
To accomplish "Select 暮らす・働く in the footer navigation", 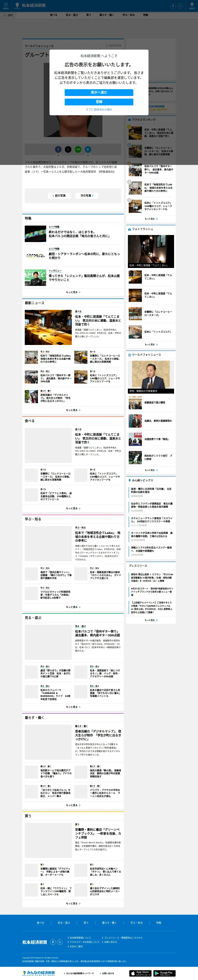I will pyautogui.click(x=109, y=923).
